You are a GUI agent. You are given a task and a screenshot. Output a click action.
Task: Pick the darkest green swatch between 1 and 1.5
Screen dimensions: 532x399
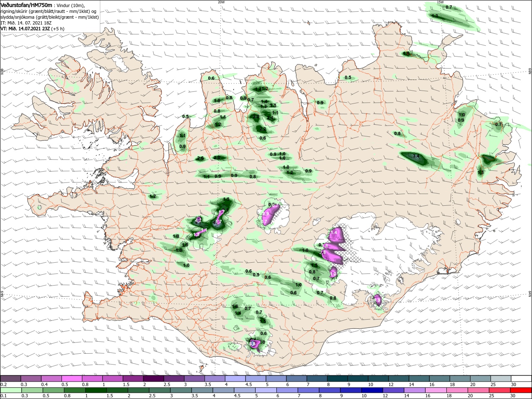(x=95, y=390)
